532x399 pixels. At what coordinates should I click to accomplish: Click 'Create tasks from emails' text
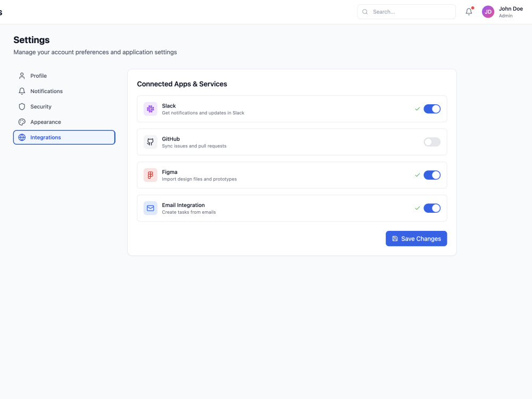point(189,212)
